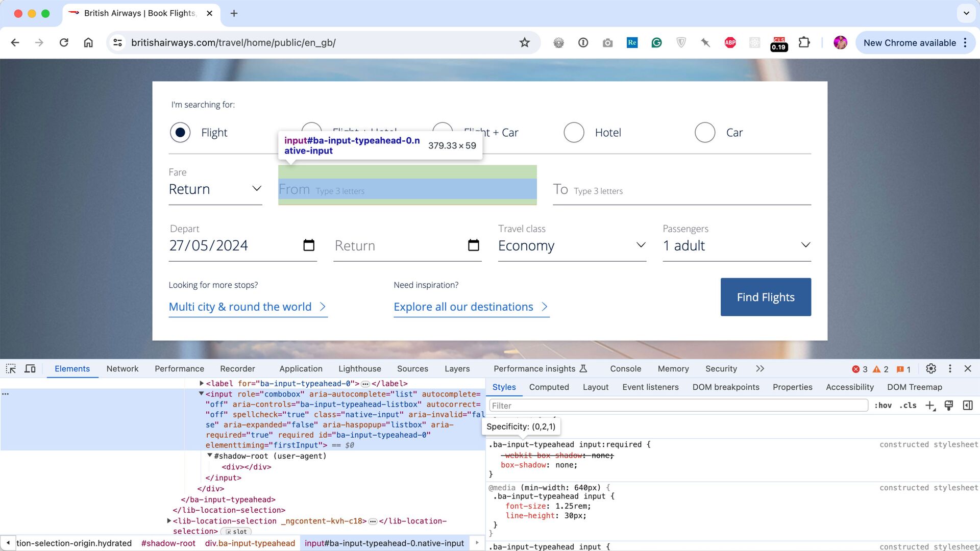Open the Travel class Economy dropdown
Viewport: 980px width, 551px height.
[572, 246]
